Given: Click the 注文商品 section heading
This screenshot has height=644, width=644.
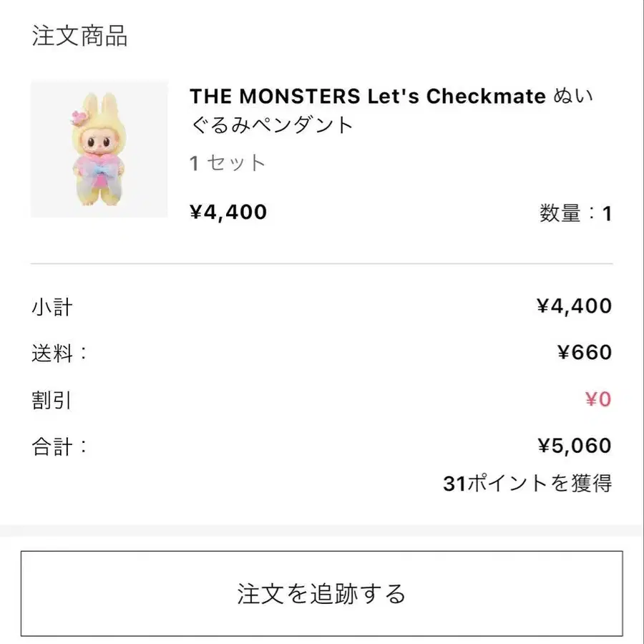Looking at the screenshot, I should [x=79, y=36].
